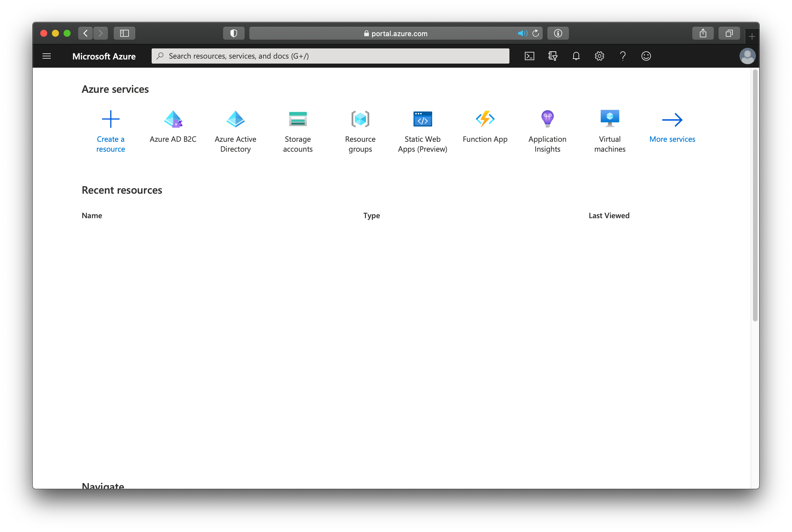Open Azure Cloud Shell icon

click(x=529, y=56)
